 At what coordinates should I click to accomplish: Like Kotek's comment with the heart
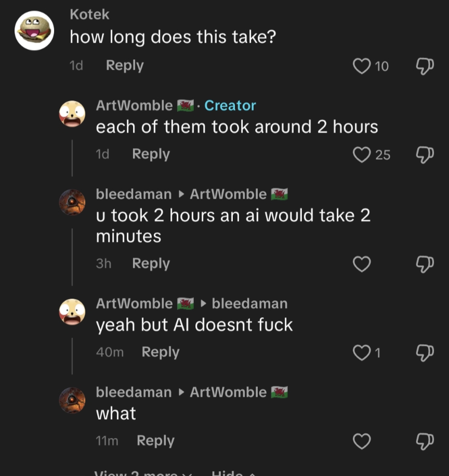[362, 66]
